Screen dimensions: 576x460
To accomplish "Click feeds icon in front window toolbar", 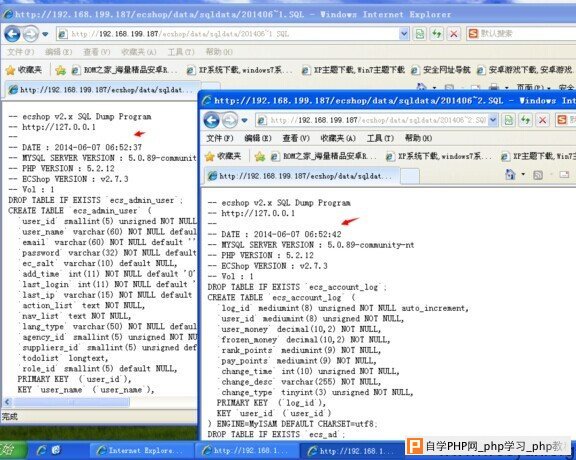I will pos(538,175).
